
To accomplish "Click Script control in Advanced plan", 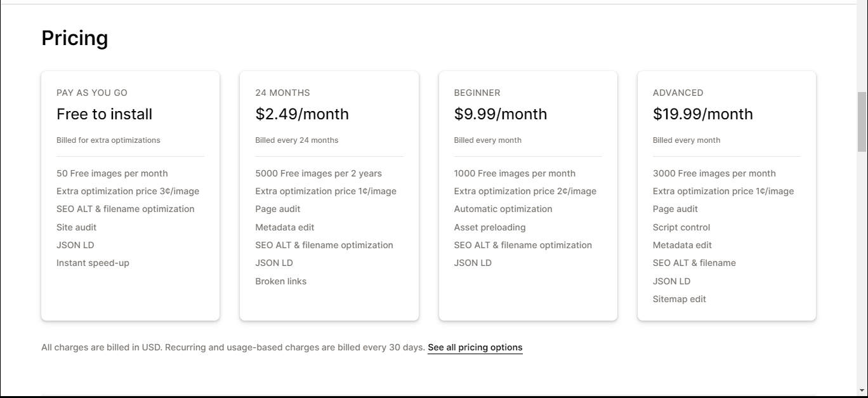I will (681, 227).
